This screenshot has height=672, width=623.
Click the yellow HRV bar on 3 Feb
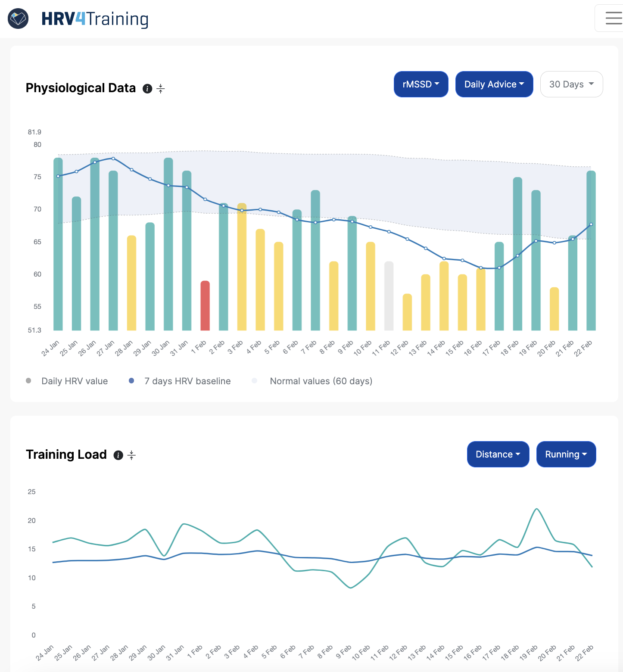(x=242, y=267)
